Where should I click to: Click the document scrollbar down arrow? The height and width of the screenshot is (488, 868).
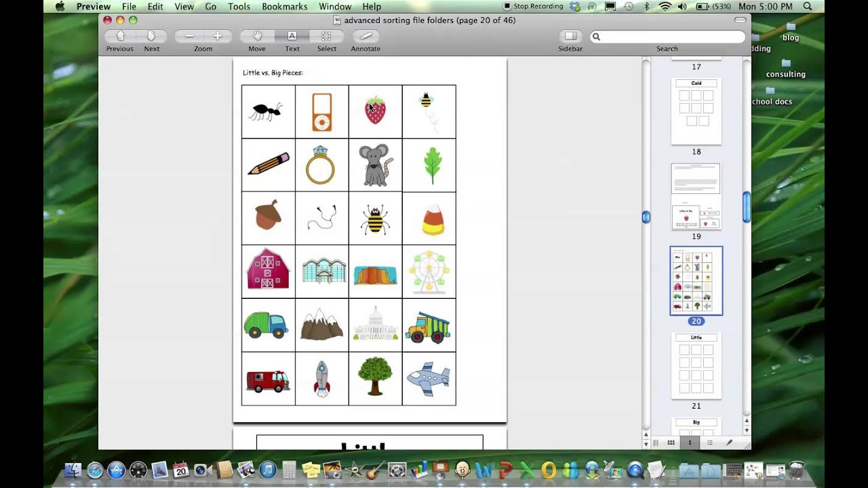pos(646,443)
